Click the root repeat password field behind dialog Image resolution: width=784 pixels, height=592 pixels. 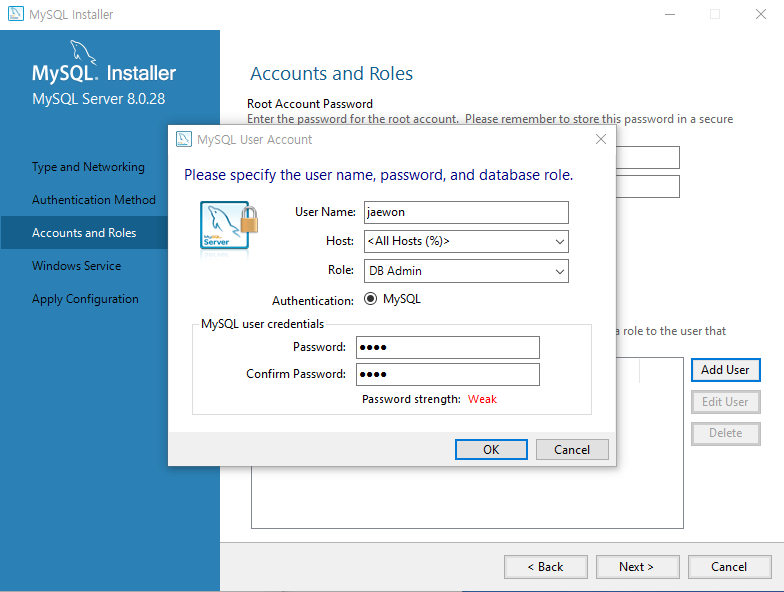(x=648, y=186)
